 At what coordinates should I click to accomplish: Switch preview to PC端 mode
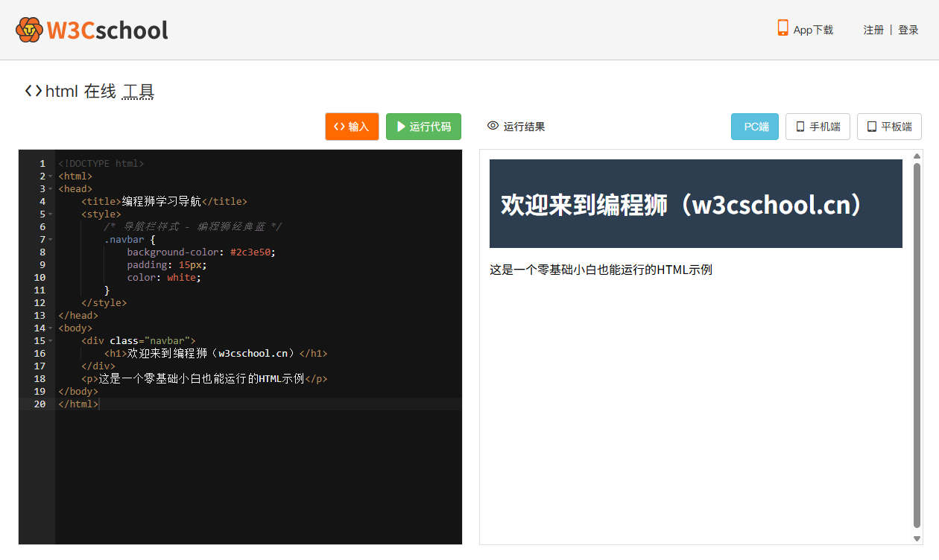tap(754, 127)
